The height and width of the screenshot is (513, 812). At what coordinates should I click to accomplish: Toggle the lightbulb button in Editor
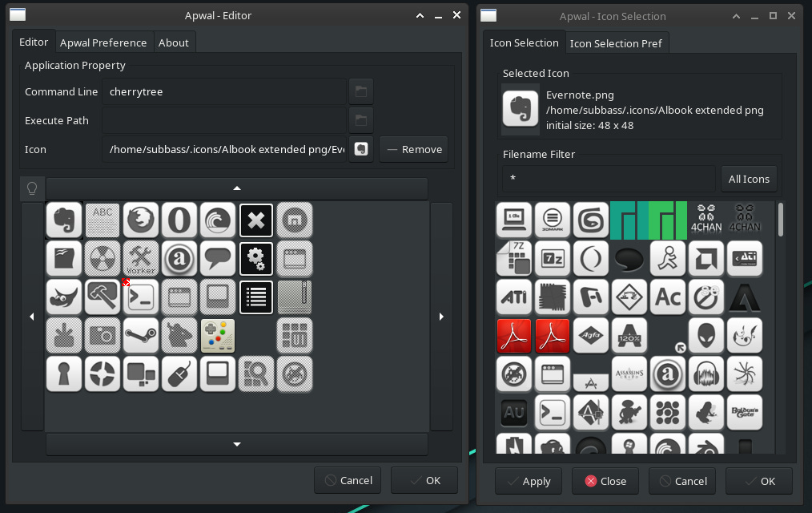32,188
